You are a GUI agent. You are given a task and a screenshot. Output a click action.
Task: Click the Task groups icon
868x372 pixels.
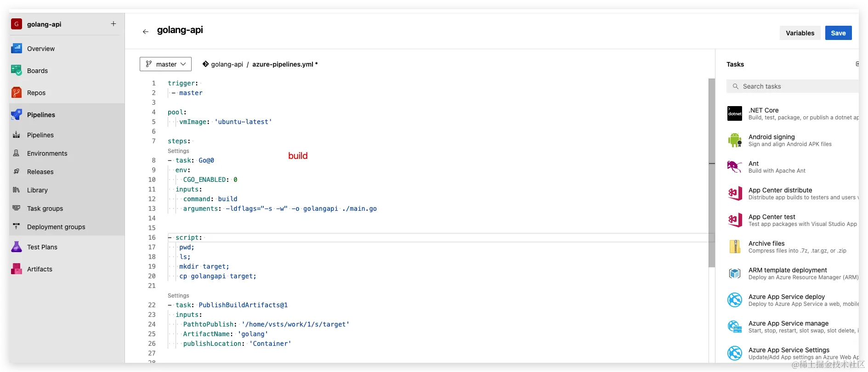pyautogui.click(x=17, y=208)
